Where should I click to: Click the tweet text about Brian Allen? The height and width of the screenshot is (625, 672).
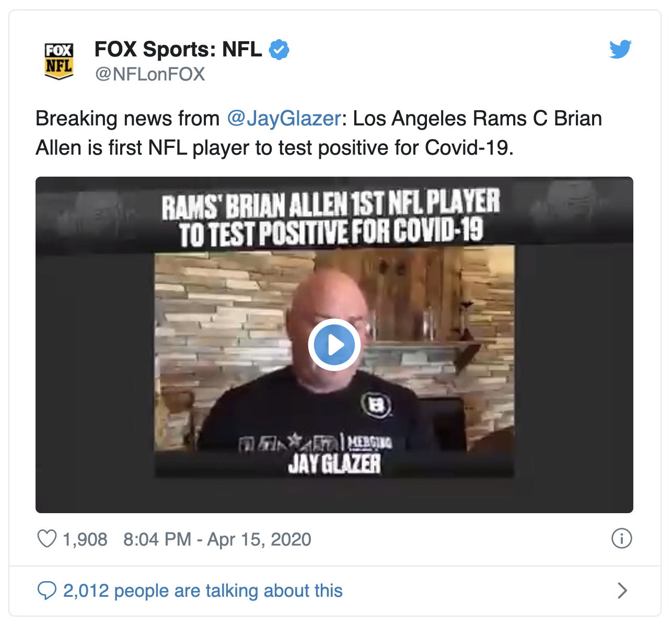tap(319, 133)
